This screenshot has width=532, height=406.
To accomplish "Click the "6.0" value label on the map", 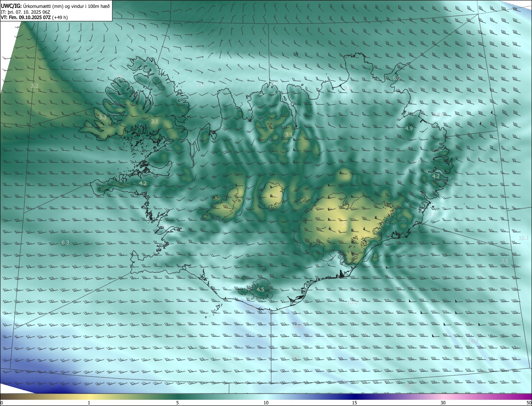I will (x=397, y=78).
